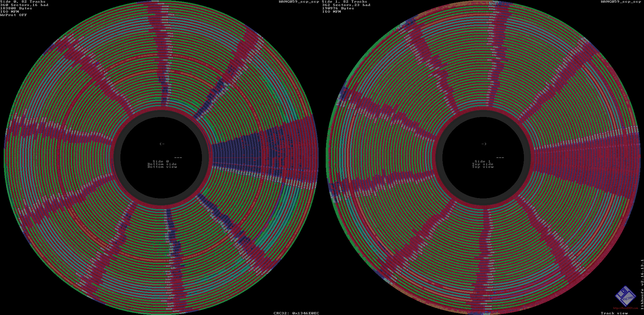644x315 pixels.
Task: Click the HxC2001 floppy disk logo
Action: click(x=625, y=296)
